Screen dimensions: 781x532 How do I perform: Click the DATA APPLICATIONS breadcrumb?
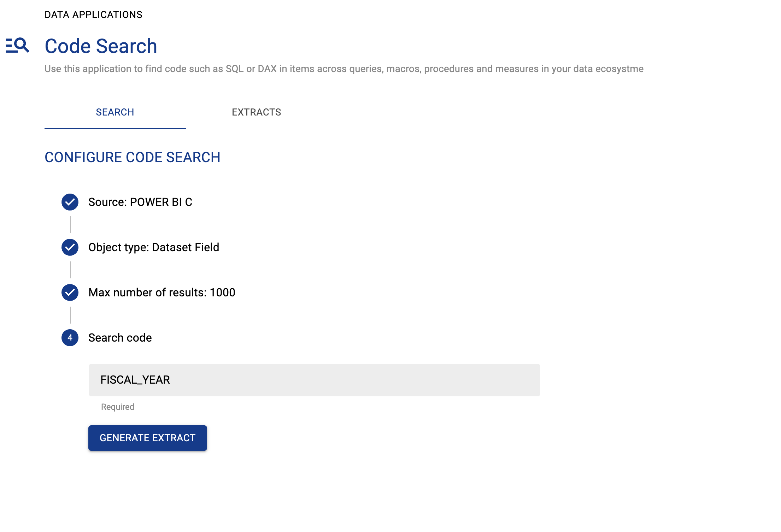(x=93, y=14)
